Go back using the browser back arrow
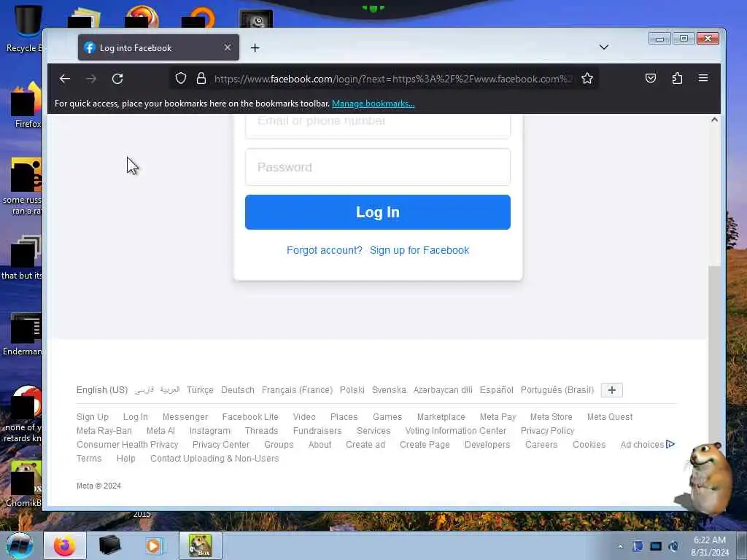 pos(65,79)
